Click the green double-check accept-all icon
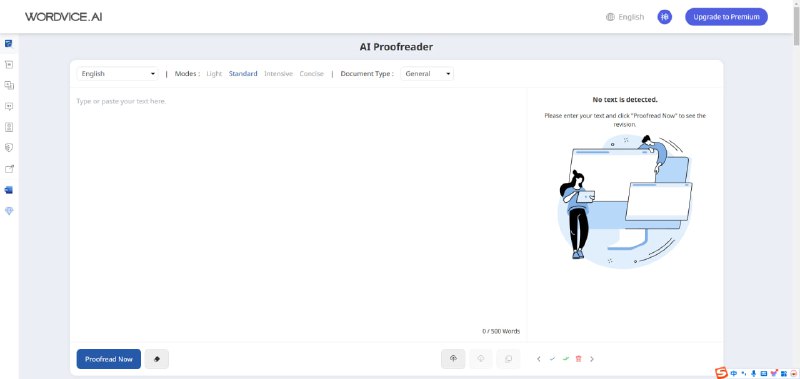 click(565, 359)
